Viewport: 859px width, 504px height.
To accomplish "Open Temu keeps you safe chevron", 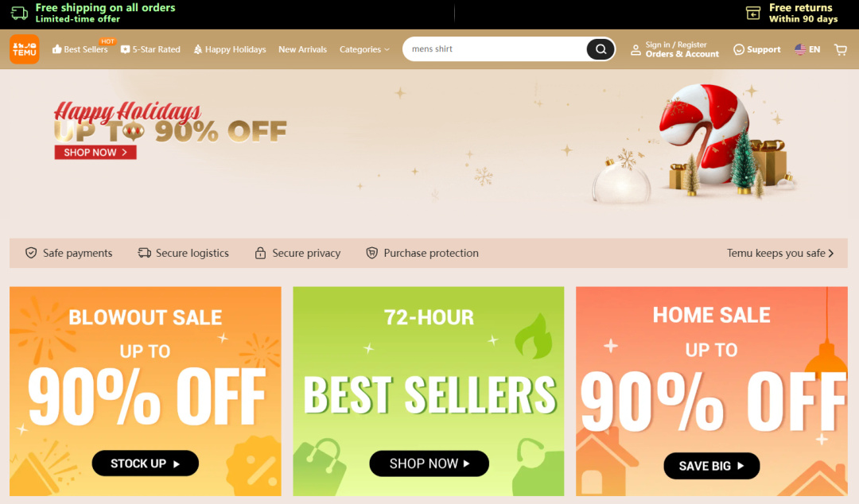I will pyautogui.click(x=830, y=253).
